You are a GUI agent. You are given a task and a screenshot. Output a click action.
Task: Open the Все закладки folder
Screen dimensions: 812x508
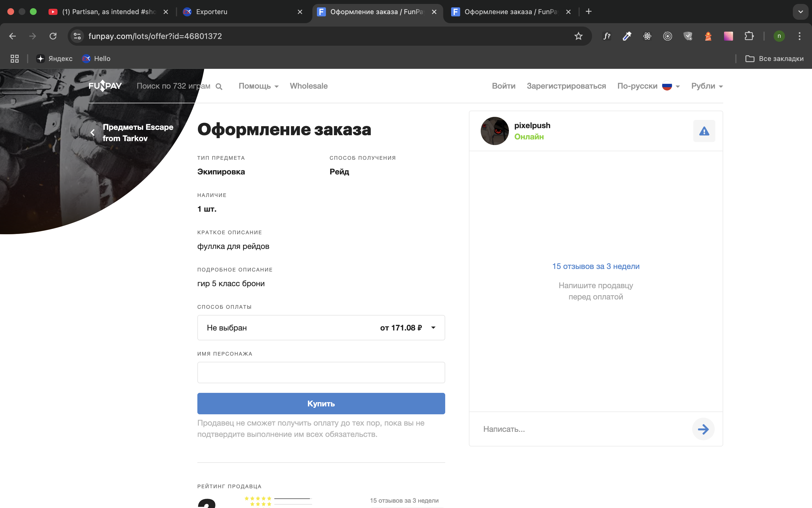[775, 59]
